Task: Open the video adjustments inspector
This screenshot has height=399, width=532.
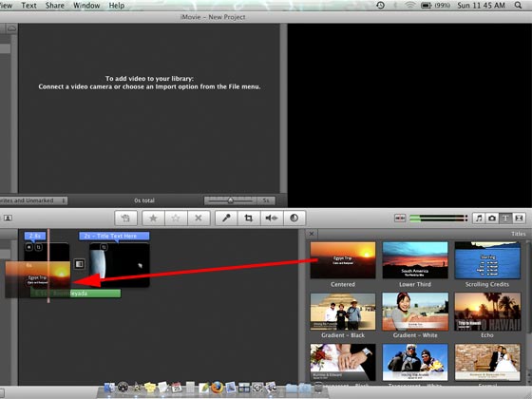Action: [x=294, y=218]
